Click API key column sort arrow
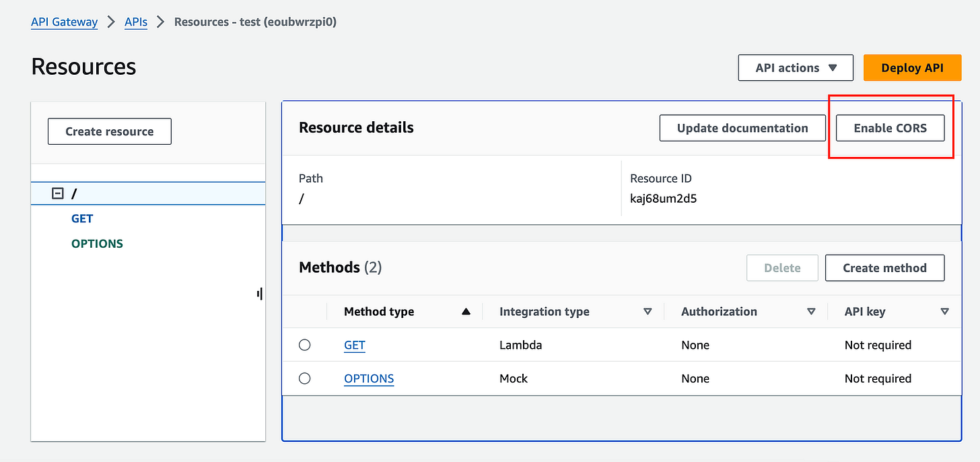The width and height of the screenshot is (980, 462). click(944, 312)
